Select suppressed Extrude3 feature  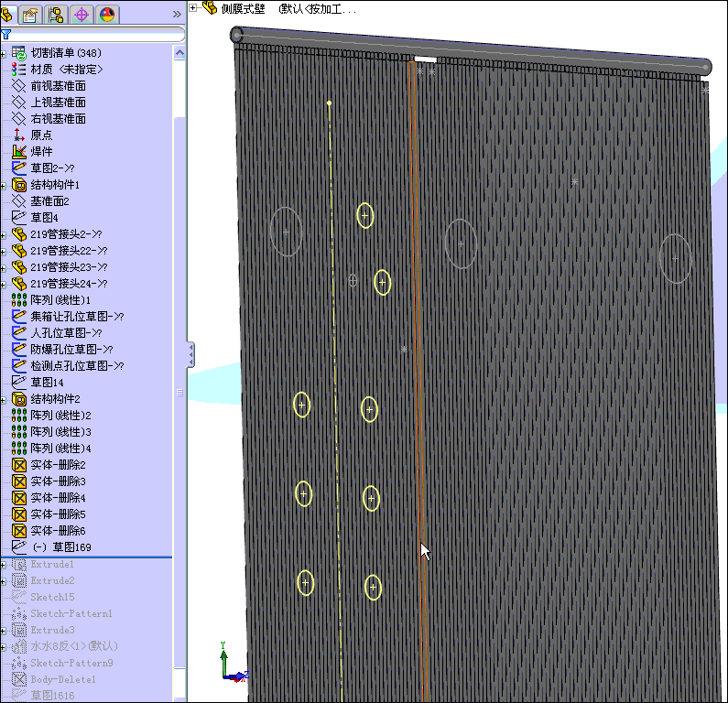click(x=52, y=630)
